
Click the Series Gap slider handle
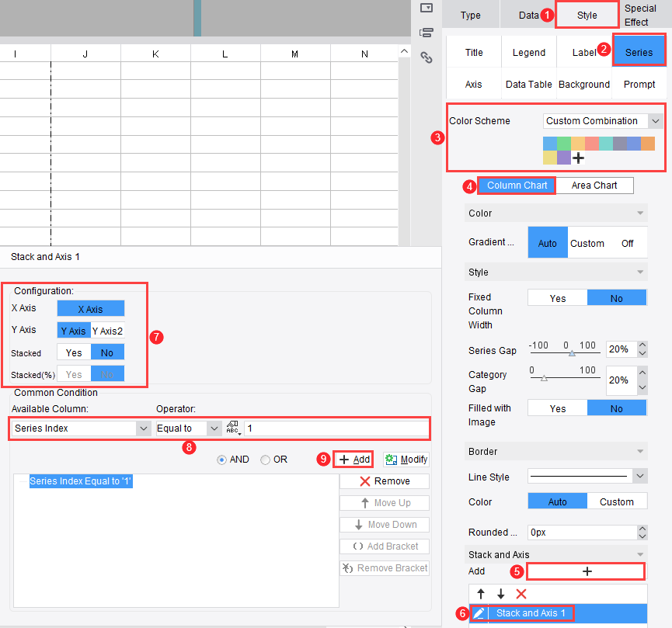(572, 353)
